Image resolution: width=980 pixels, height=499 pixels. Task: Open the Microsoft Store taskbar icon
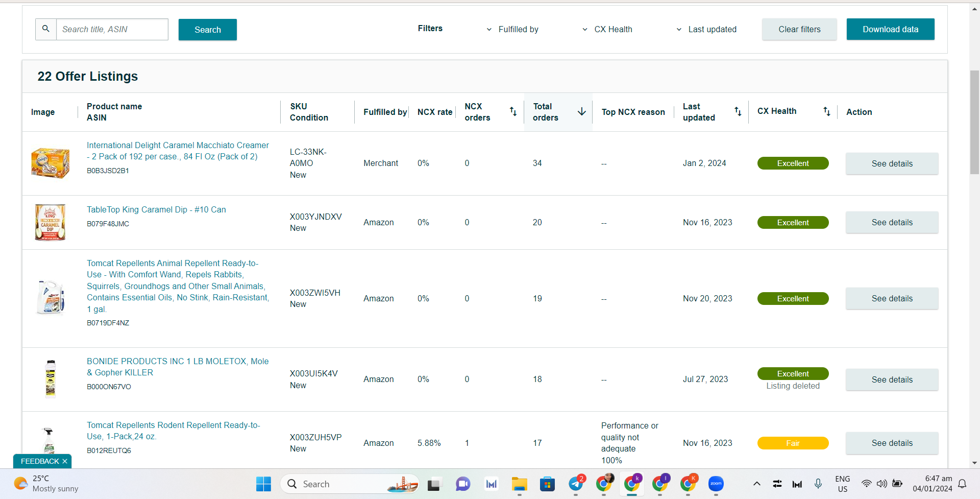547,484
